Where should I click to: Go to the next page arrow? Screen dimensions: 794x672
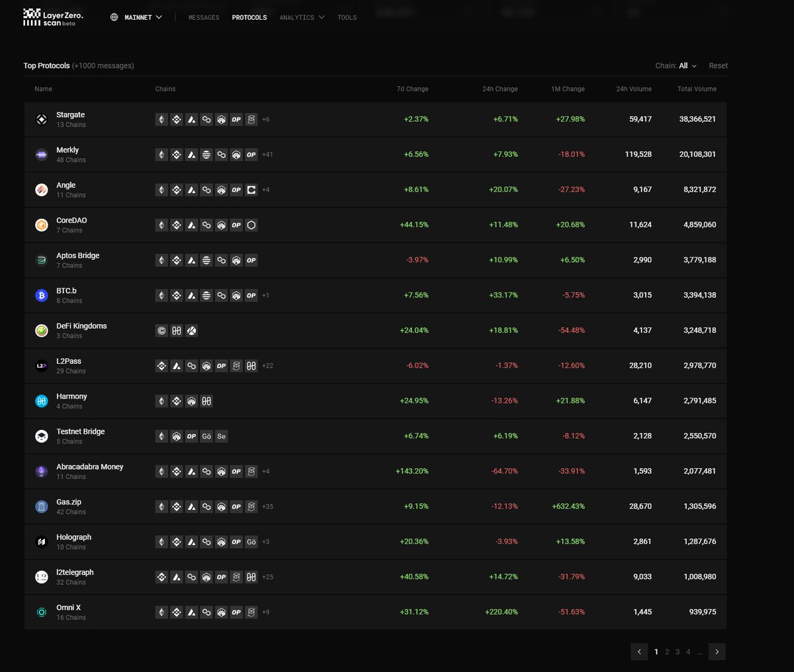717,651
